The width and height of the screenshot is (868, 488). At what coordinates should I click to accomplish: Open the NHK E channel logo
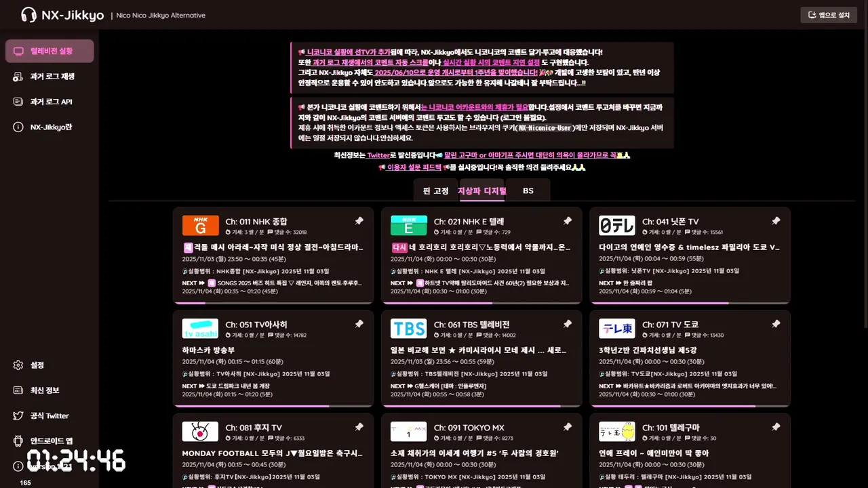click(409, 226)
